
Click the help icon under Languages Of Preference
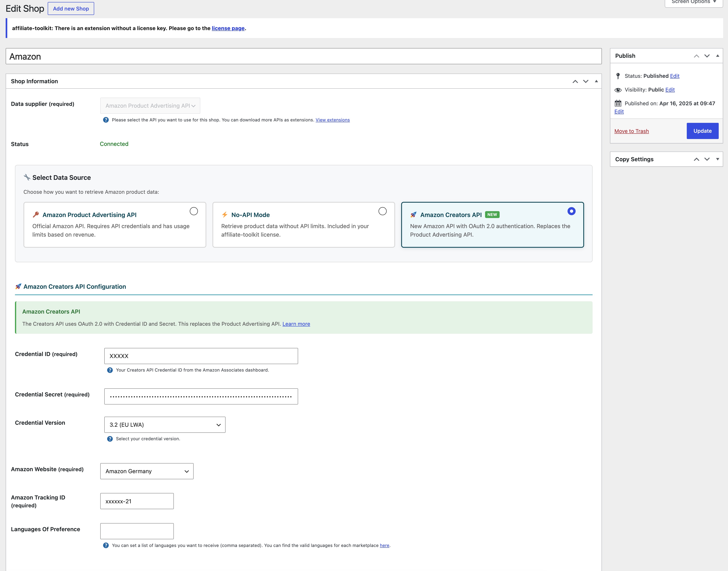tap(106, 546)
